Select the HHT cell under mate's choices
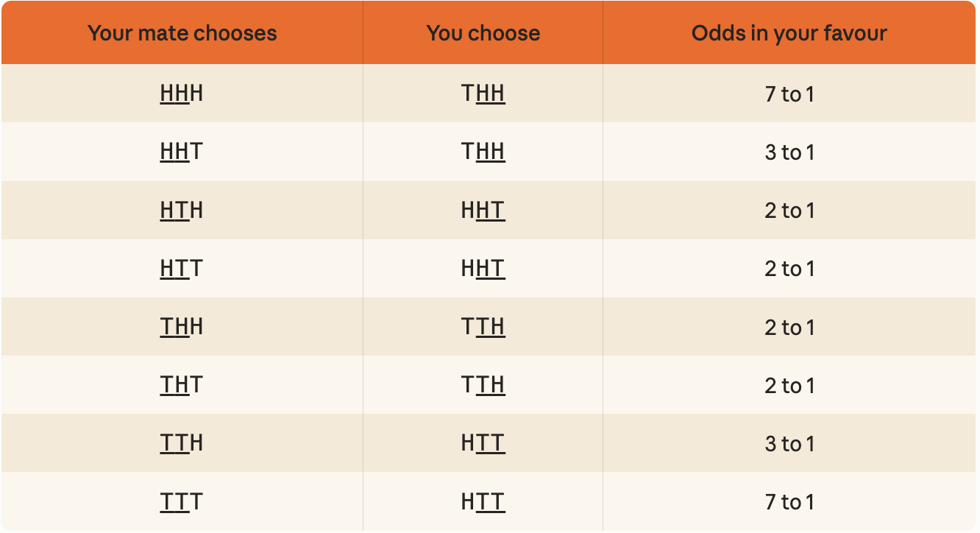 [182, 152]
